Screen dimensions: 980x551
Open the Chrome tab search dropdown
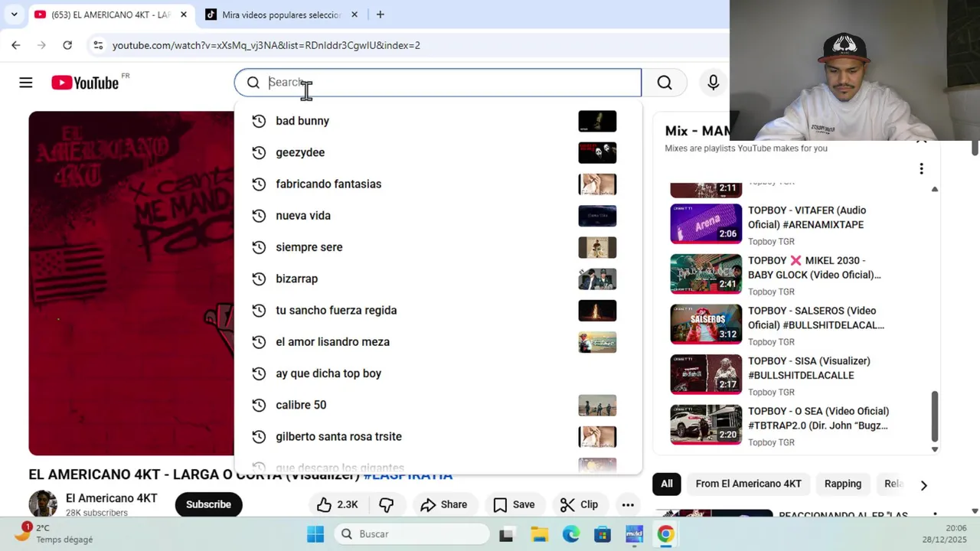pyautogui.click(x=14, y=15)
